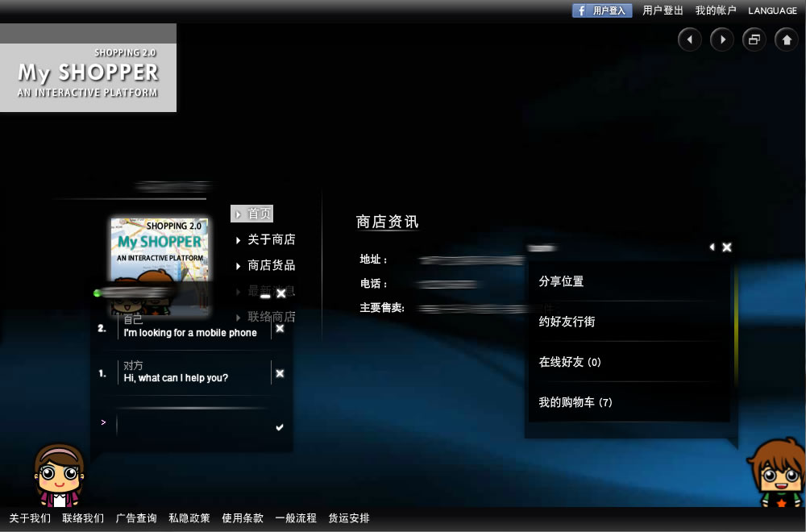Click the round forward arrow button
The width and height of the screenshot is (806, 532).
pyautogui.click(x=721, y=39)
